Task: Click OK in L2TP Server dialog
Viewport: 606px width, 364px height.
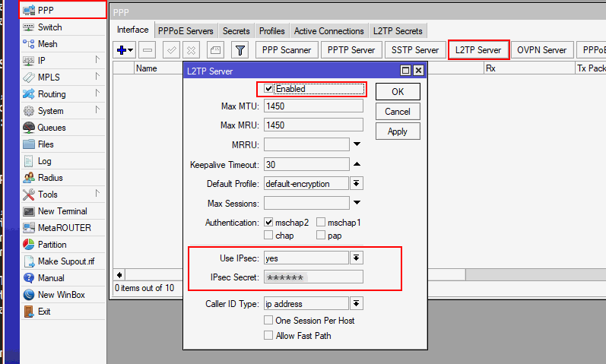Action: click(x=398, y=92)
